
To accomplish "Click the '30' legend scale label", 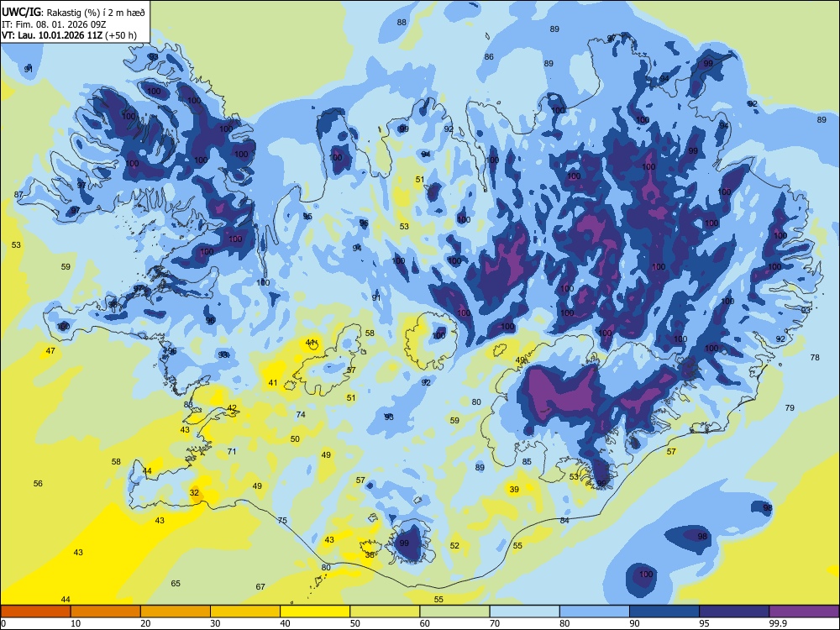I will pos(215,623).
